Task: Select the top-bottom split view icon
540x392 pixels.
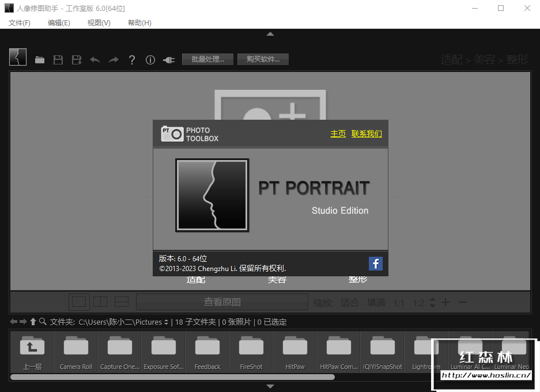Action: [122, 302]
